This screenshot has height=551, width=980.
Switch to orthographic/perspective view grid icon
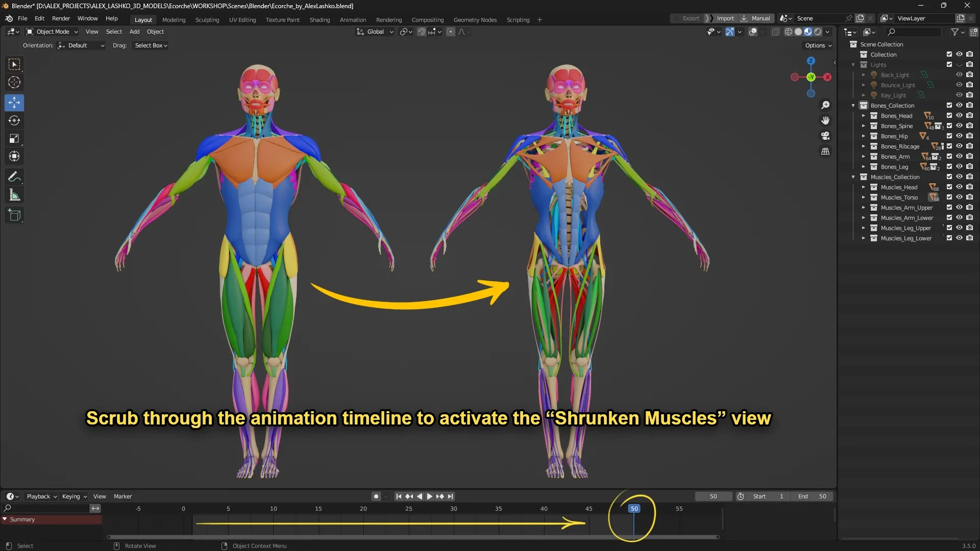(825, 152)
